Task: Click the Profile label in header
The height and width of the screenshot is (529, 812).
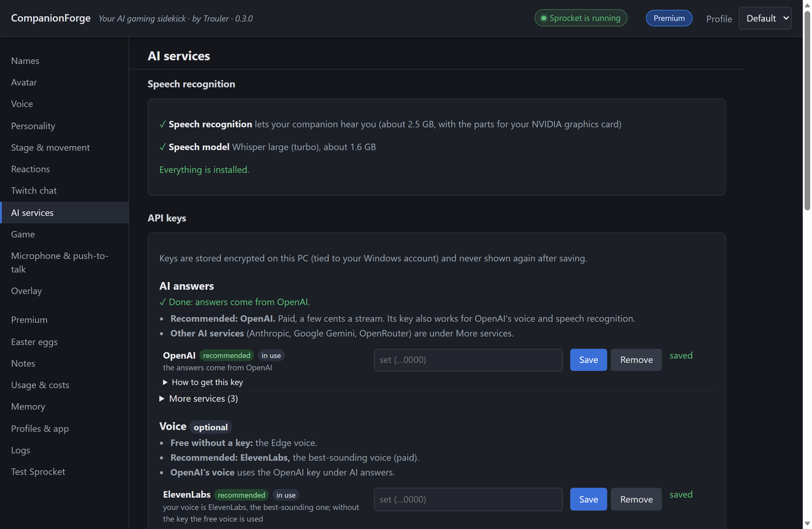Action: pyautogui.click(x=719, y=18)
